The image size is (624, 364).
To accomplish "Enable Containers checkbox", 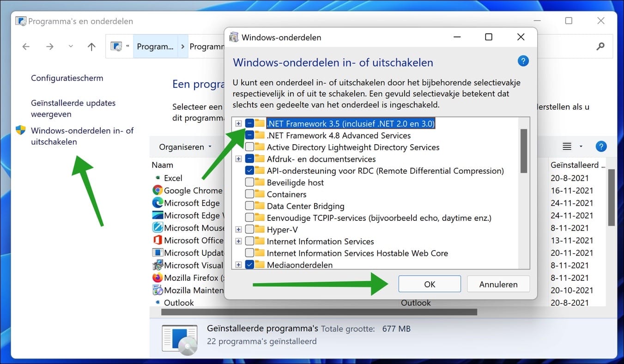I will point(249,194).
